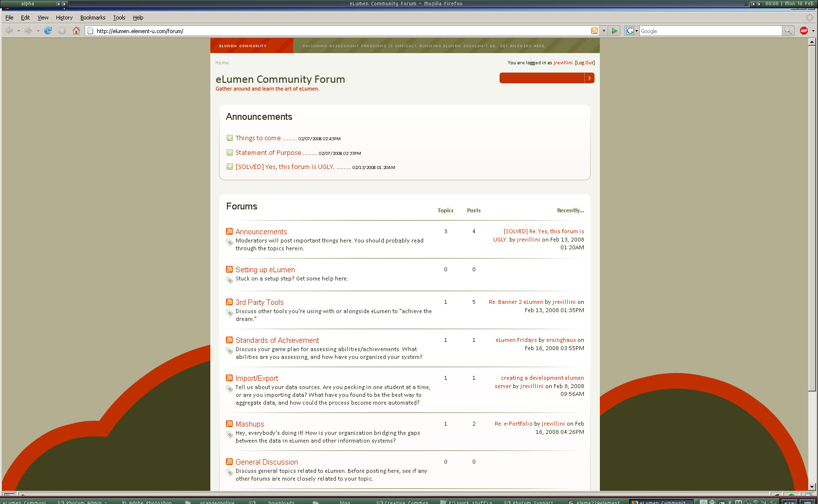Image resolution: width=818 pixels, height=504 pixels.
Task: Reload the current forum page
Action: tap(48, 31)
